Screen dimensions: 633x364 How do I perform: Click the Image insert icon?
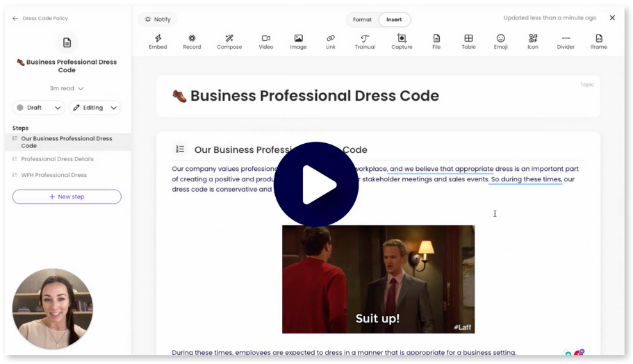(x=298, y=39)
